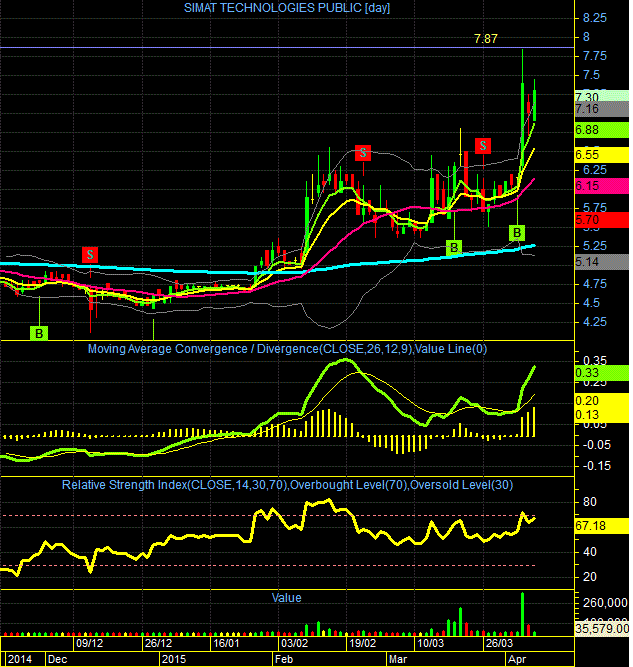This screenshot has width=633, height=667.
Task: Select the gray 7.16 price tag
Action: (602, 109)
